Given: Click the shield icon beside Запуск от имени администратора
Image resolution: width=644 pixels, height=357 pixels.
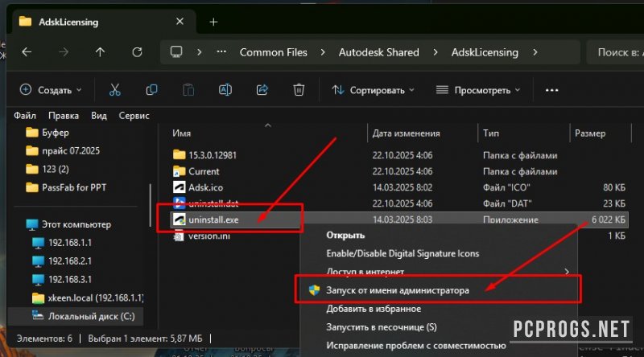Looking at the screenshot, I should click(x=314, y=290).
